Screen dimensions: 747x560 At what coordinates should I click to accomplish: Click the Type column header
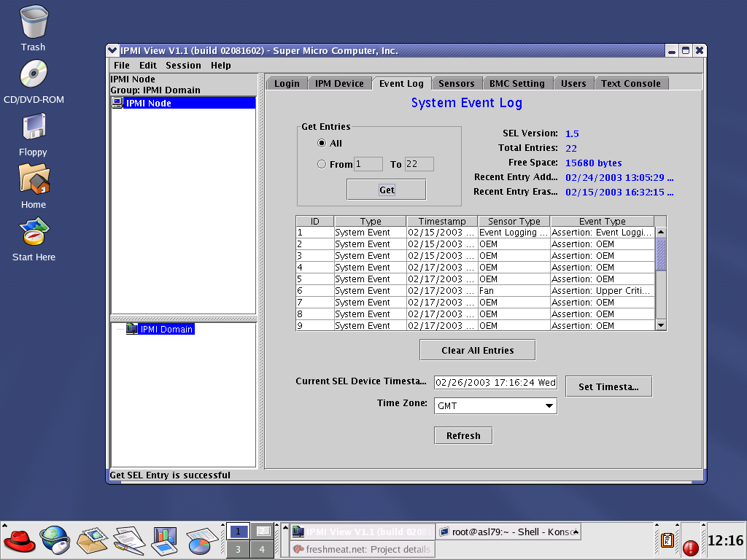point(370,221)
